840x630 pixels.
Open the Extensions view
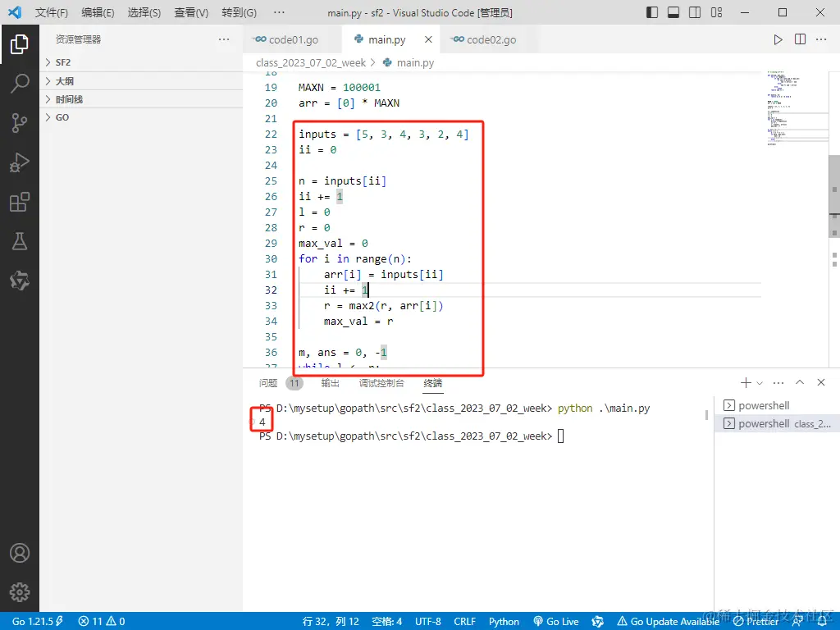coord(20,202)
